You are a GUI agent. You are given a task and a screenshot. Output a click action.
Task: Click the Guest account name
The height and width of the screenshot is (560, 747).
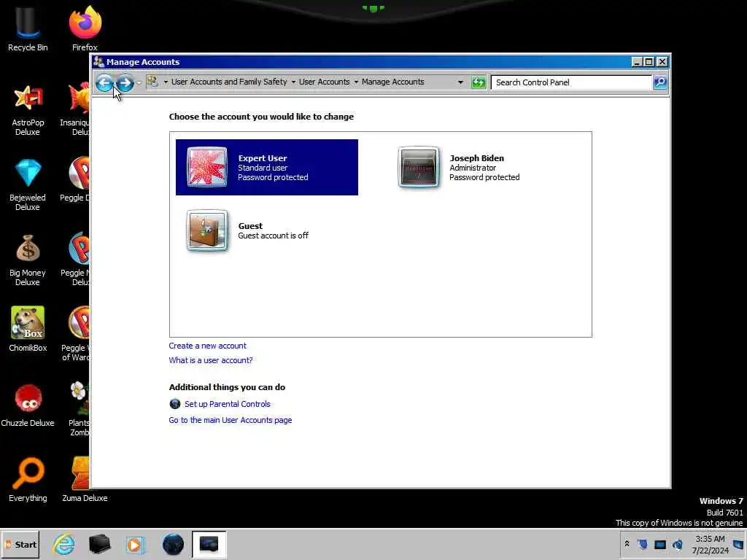tap(250, 226)
